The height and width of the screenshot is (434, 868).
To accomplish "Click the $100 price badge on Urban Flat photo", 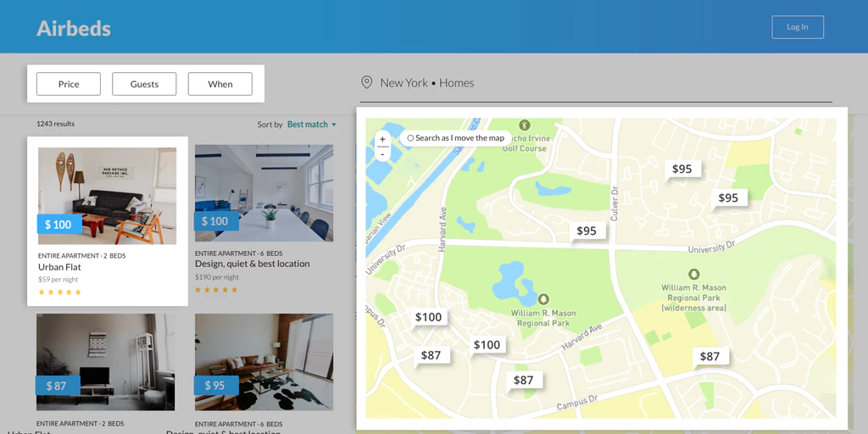I will pyautogui.click(x=60, y=224).
